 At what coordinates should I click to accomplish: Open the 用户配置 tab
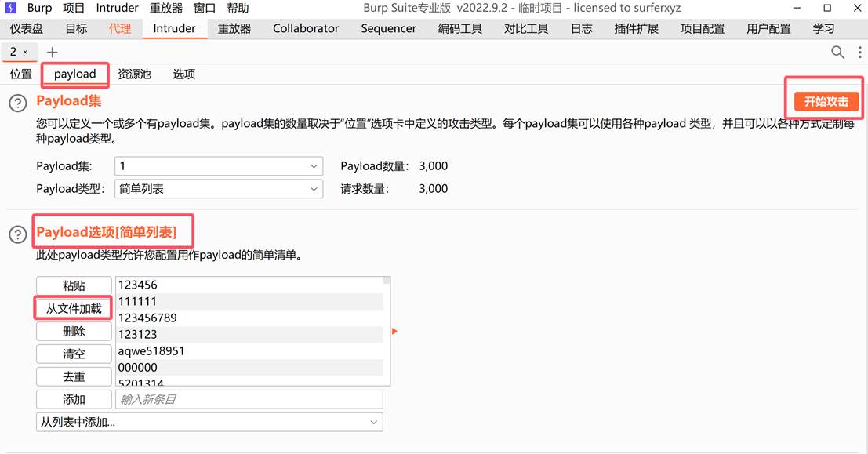point(768,29)
